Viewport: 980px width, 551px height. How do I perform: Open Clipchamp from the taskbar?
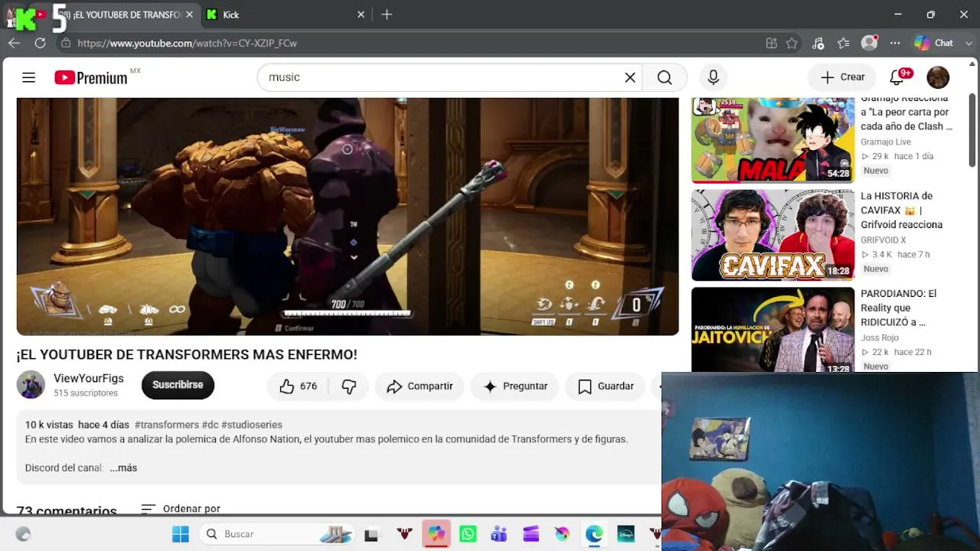tap(531, 534)
